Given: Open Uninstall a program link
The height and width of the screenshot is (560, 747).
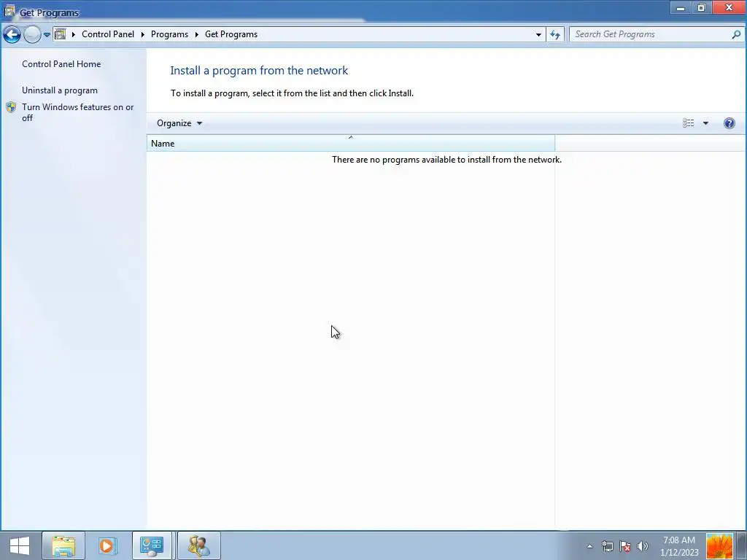Looking at the screenshot, I should (x=60, y=90).
